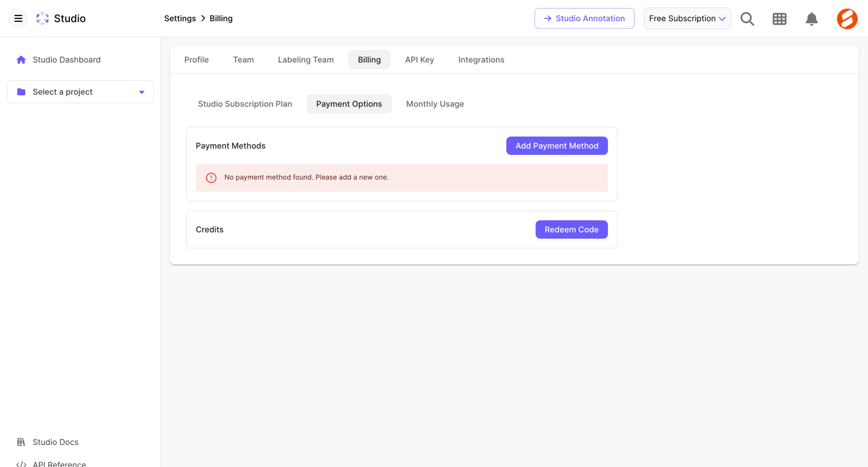868x467 pixels.
Task: Open Studio Dashboard link in sidebar
Action: 67,60
